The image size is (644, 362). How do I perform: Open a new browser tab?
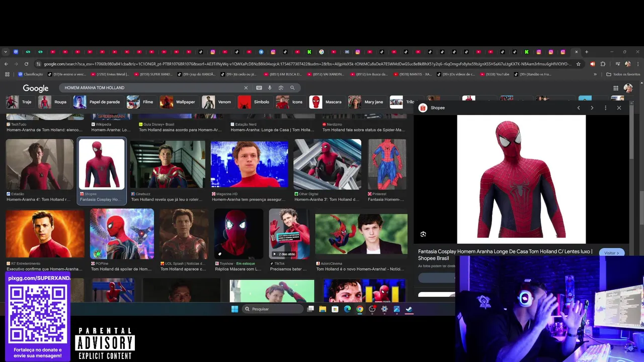pos(587,52)
